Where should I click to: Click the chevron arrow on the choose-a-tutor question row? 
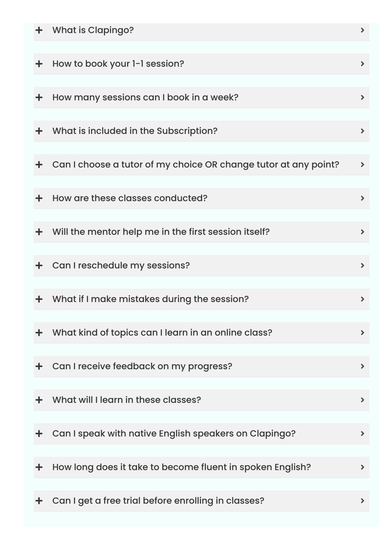point(362,165)
